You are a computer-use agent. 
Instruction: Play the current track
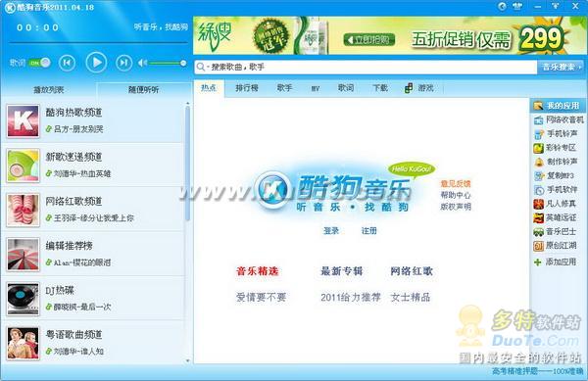point(96,62)
